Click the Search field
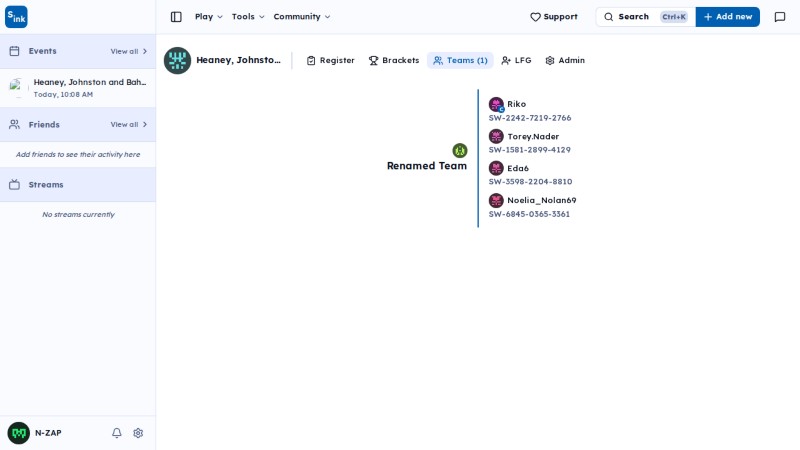 pos(645,17)
